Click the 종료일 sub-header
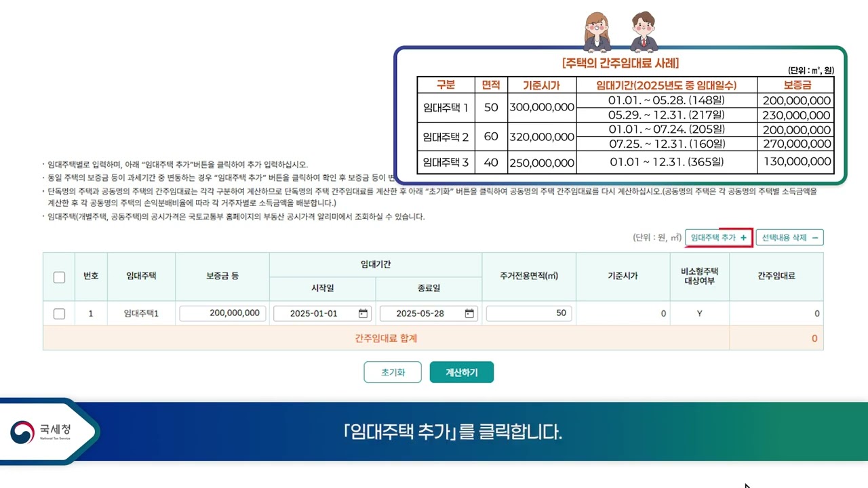This screenshot has height=488, width=868. point(429,289)
